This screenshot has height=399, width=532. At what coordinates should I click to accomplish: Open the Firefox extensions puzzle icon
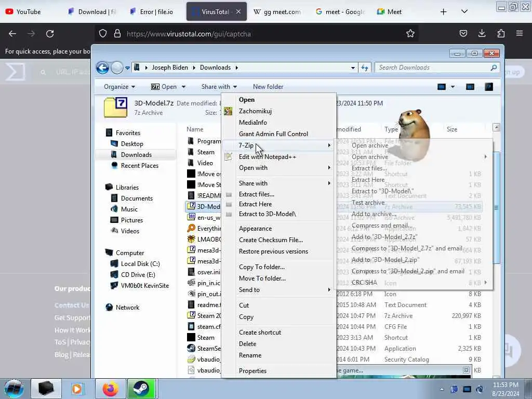point(501,33)
